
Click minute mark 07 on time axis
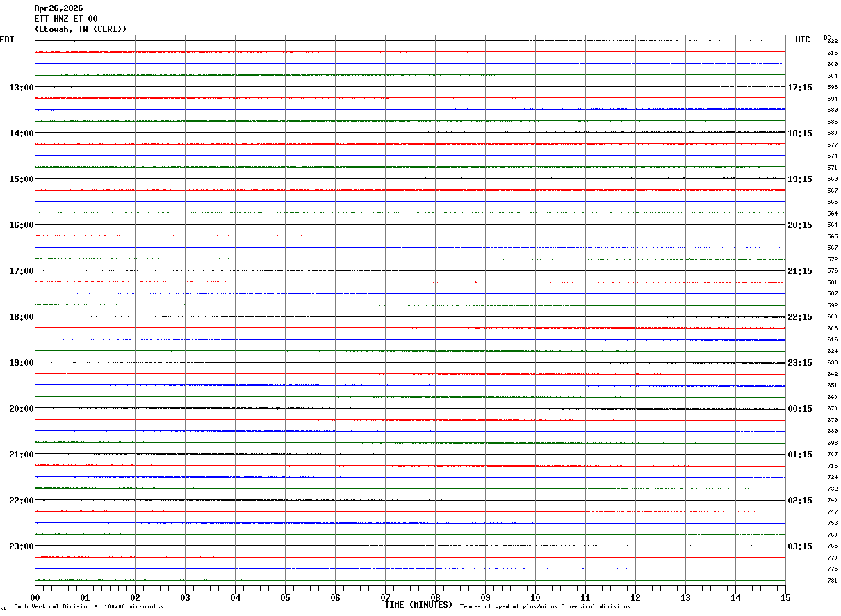[x=385, y=597]
